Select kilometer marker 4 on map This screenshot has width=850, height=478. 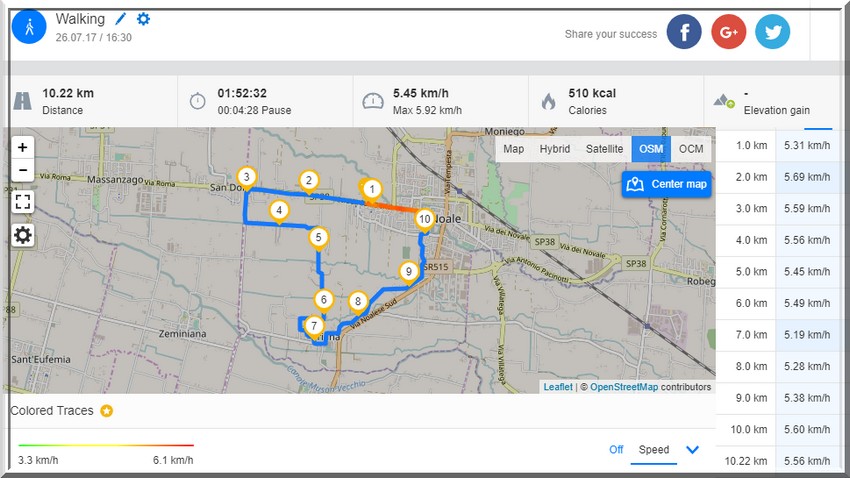coord(279,212)
